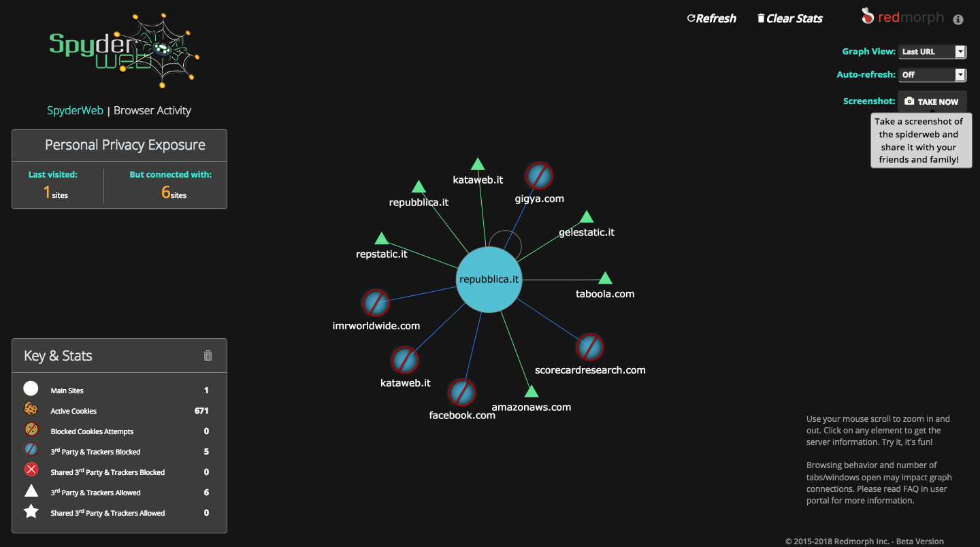This screenshot has width=980, height=547.
Task: Click the SpyderWeb spider logo
Action: click(x=124, y=50)
